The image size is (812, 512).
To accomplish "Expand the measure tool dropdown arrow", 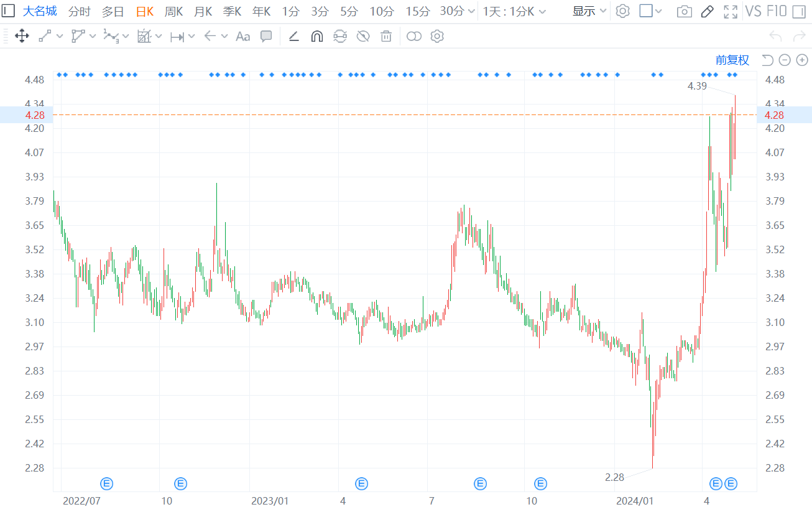I will click(x=191, y=37).
